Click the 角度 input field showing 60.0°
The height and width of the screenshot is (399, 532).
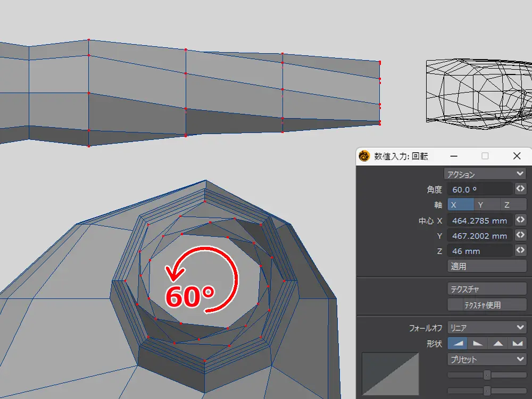[x=480, y=189]
